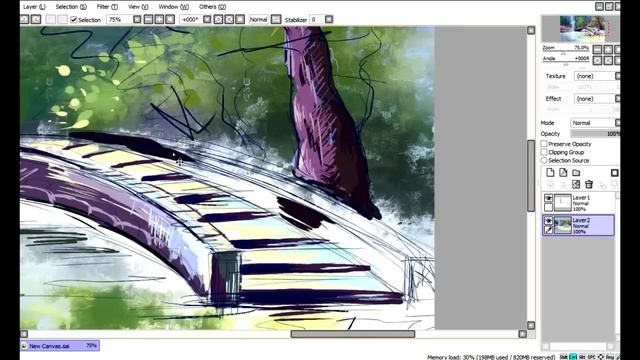Open the toolbar zoom percentage dropdown arrow
The image size is (640, 360).
[137, 19]
